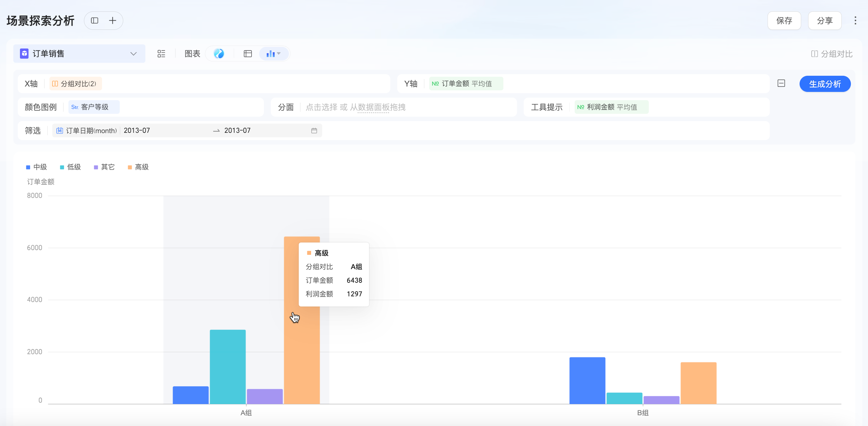Screen dimensions: 868x426
Task: Switch to table view icon
Action: [248, 54]
